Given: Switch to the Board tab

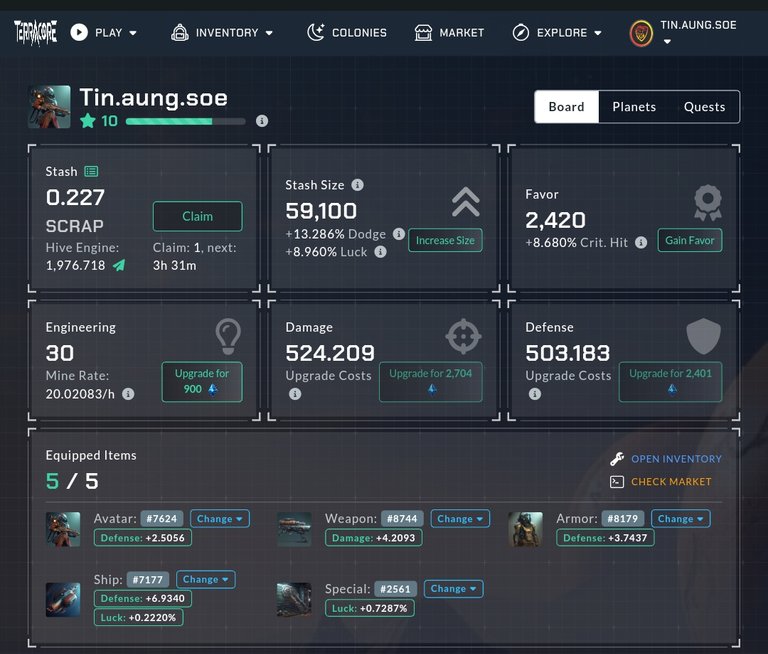Looking at the screenshot, I should pyautogui.click(x=566, y=107).
